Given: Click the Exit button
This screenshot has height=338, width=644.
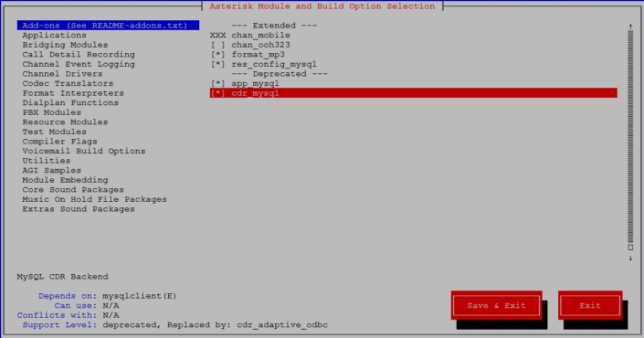Looking at the screenshot, I should tap(590, 305).
